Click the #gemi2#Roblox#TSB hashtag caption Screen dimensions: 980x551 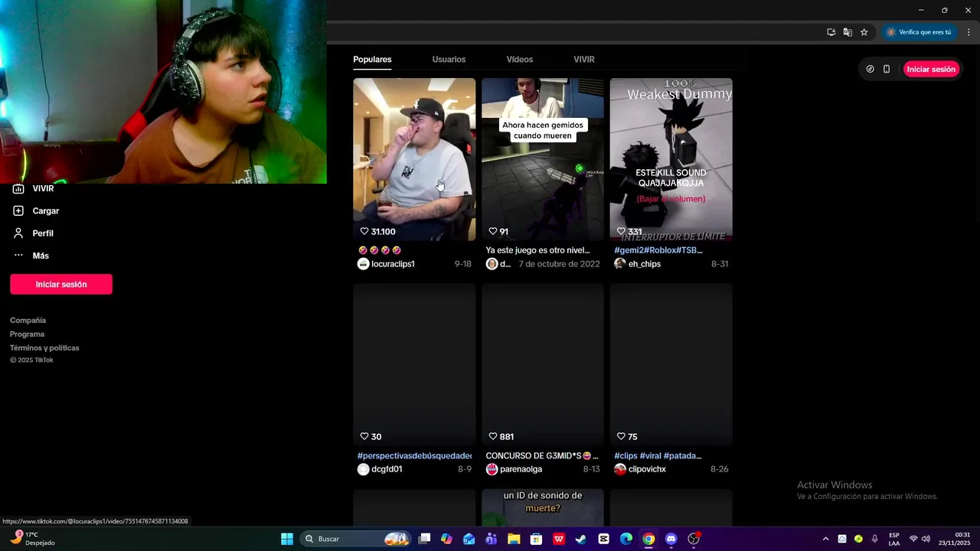click(x=658, y=250)
